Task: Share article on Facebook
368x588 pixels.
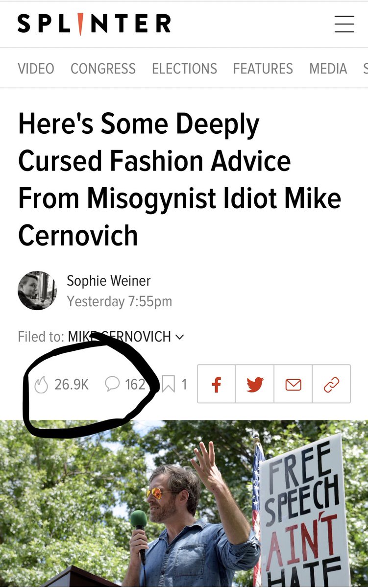Action: point(217,384)
